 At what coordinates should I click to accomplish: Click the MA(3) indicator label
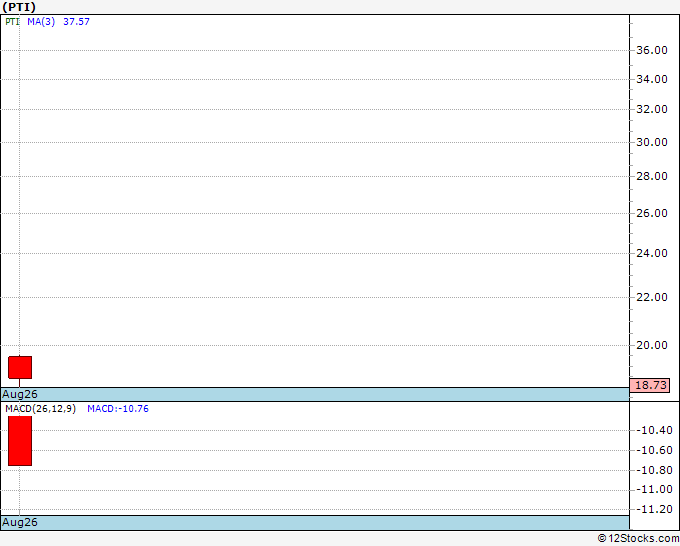point(41,22)
